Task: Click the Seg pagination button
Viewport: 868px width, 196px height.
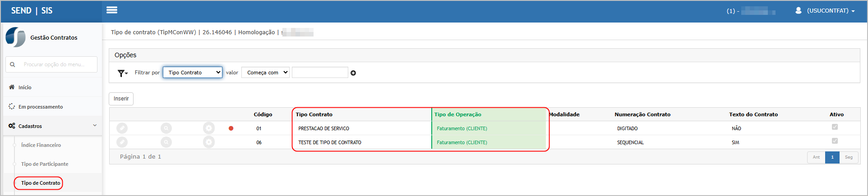Action: click(849, 157)
